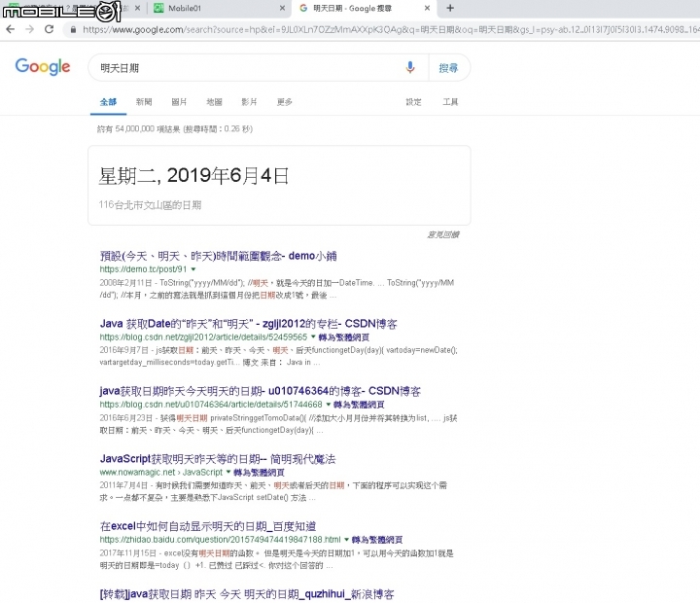Click 轉為繁體網頁 for nowamagic result
This screenshot has height=603, width=700.
[259, 473]
